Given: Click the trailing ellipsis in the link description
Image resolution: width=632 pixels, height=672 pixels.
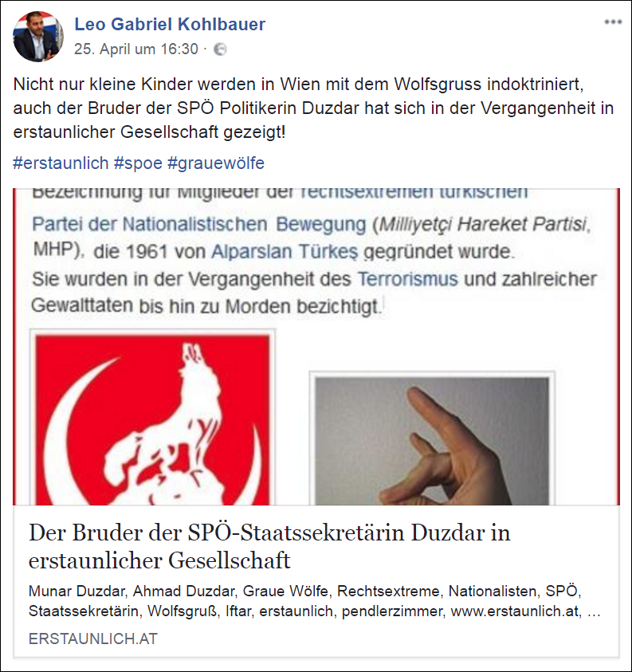Looking at the screenshot, I should click(x=594, y=612).
